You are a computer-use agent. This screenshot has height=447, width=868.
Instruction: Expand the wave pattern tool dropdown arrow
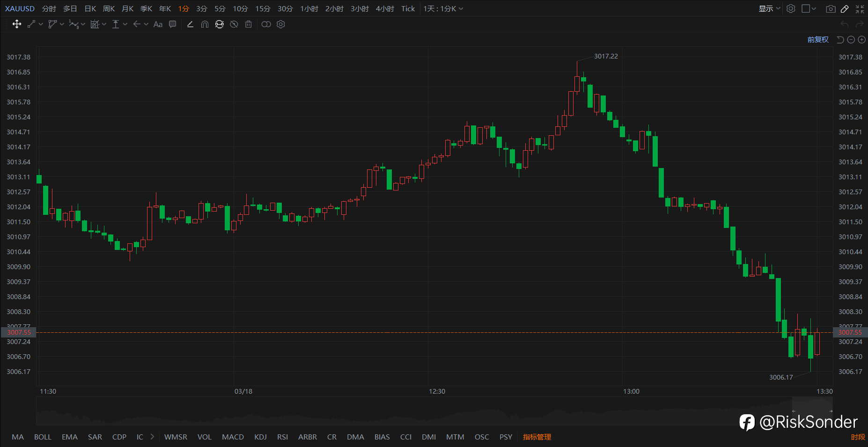point(83,24)
